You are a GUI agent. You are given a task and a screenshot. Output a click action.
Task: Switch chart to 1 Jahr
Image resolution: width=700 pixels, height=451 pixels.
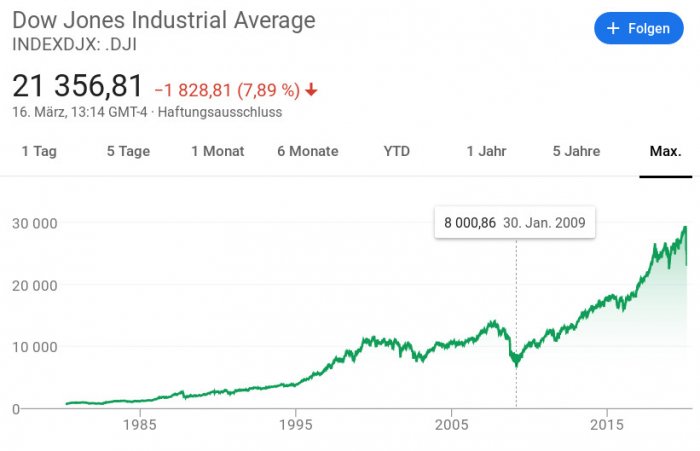tap(486, 151)
